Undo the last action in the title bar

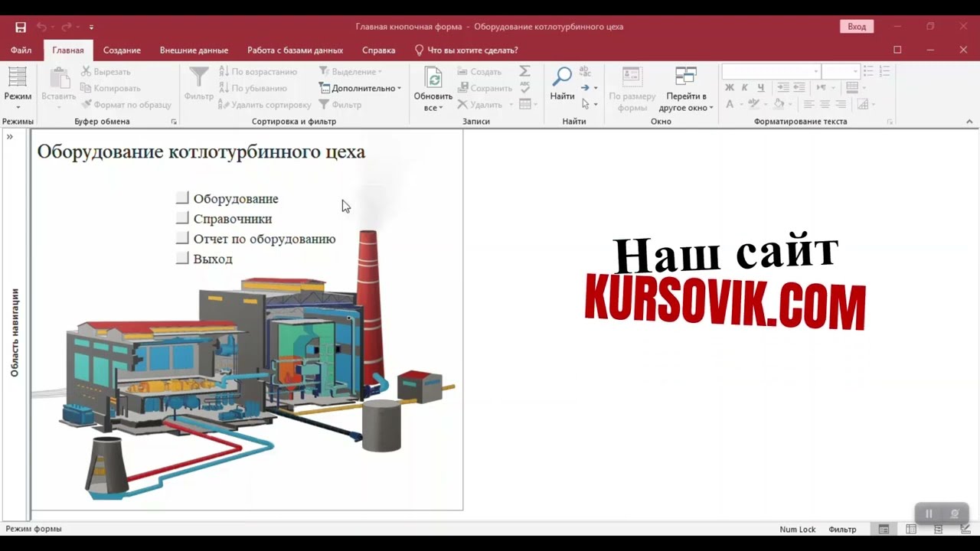pyautogui.click(x=42, y=27)
